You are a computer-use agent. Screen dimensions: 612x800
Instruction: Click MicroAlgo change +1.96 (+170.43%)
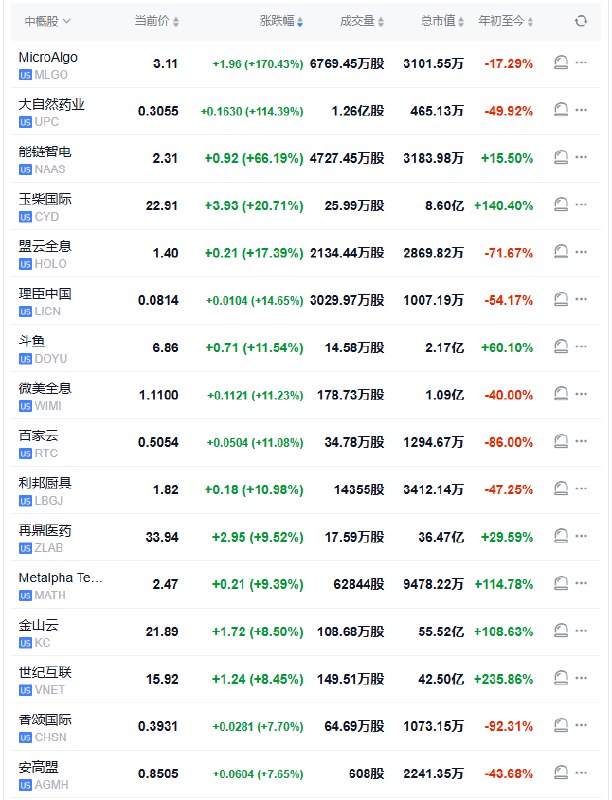pos(258,64)
